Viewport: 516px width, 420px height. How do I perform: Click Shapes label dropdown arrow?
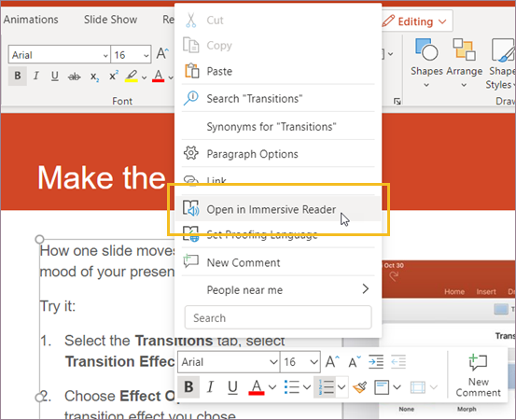click(x=426, y=85)
